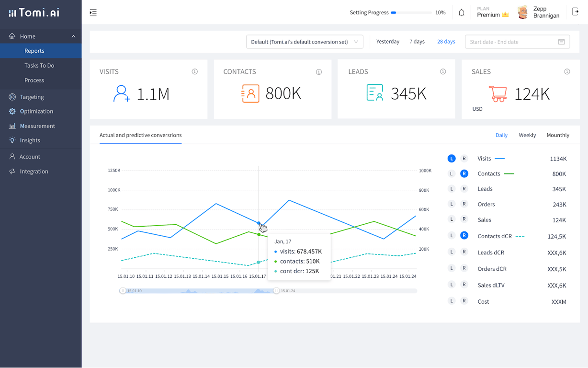Screen dimensions: 588x368
Task: Toggle the R axis button for Visits
Action: (464, 159)
